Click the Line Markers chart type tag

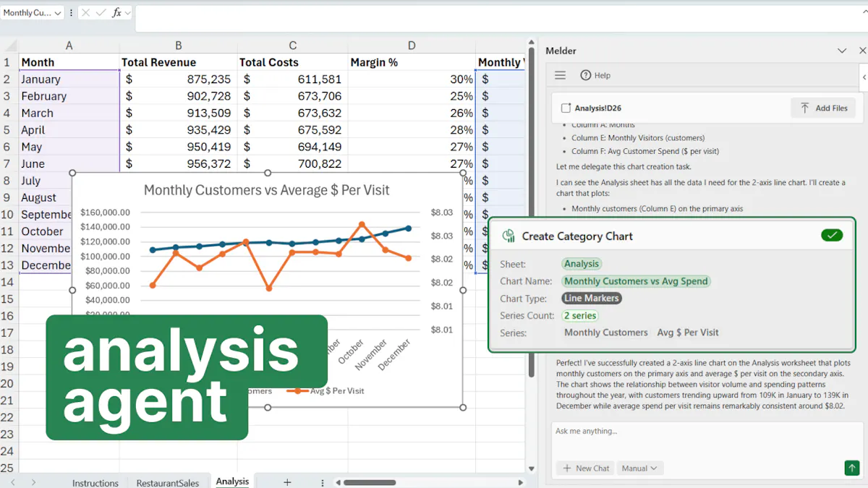pos(592,298)
